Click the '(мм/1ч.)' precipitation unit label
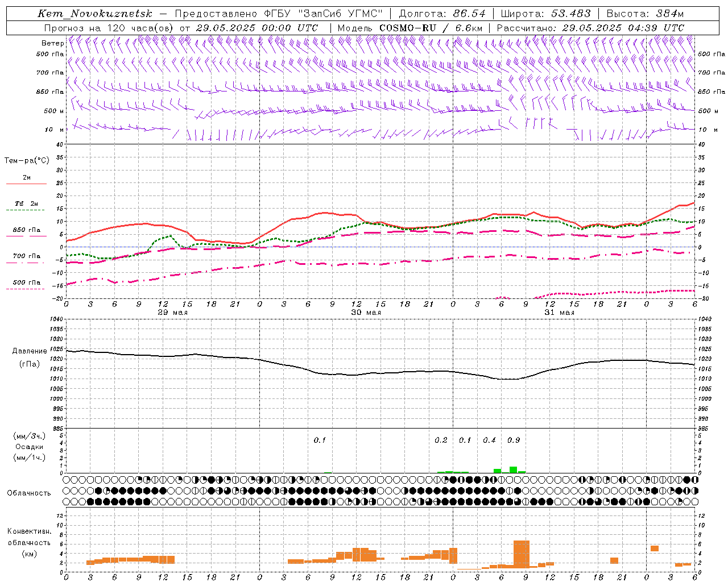 tap(30, 458)
